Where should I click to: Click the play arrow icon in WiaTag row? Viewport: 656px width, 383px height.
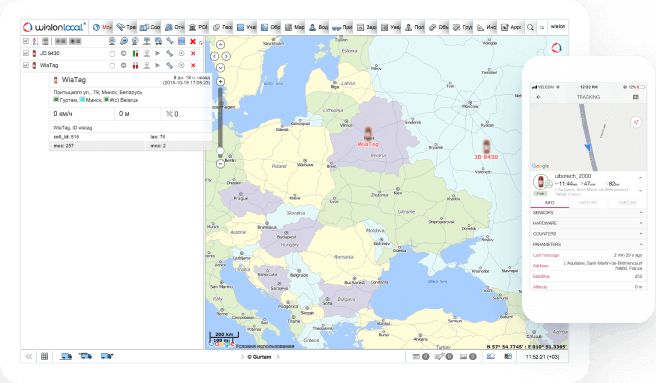click(x=158, y=65)
